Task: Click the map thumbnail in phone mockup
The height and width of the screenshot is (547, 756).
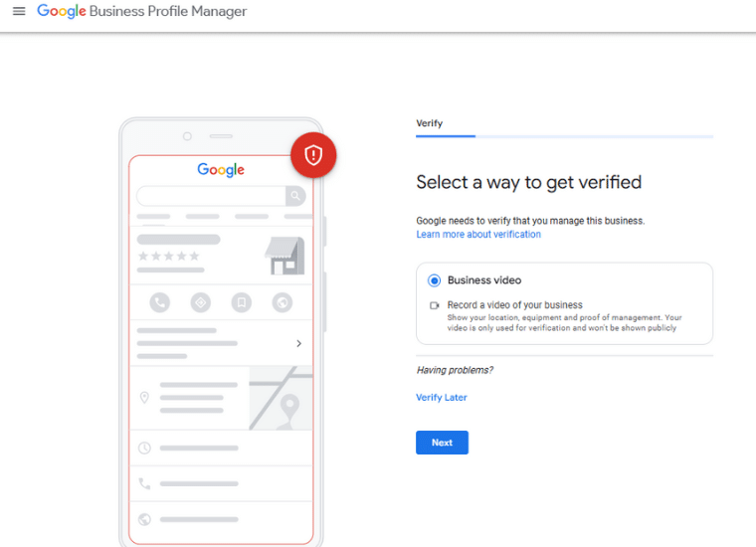Action: click(x=282, y=398)
